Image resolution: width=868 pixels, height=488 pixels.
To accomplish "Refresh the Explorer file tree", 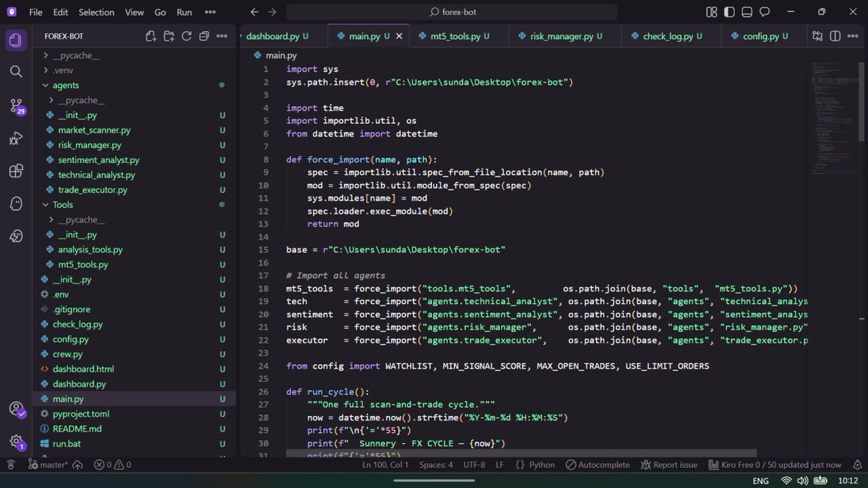I will coord(187,36).
